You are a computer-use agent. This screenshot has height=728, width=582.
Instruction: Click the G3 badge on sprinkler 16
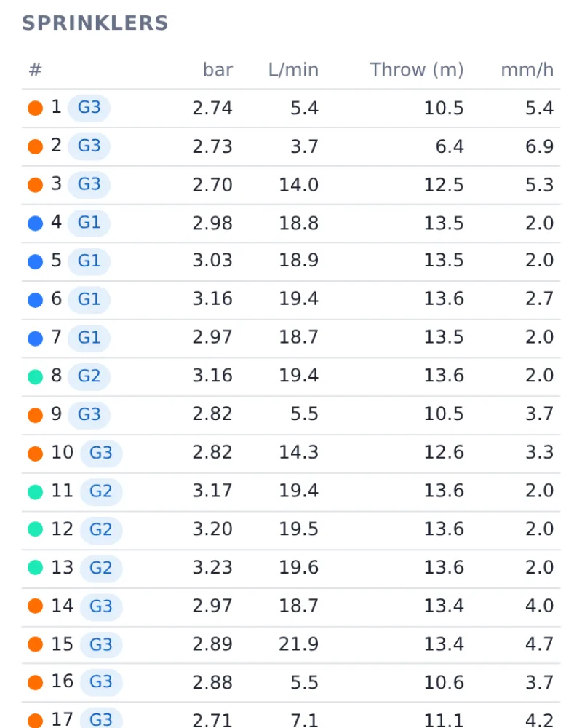pyautogui.click(x=100, y=682)
